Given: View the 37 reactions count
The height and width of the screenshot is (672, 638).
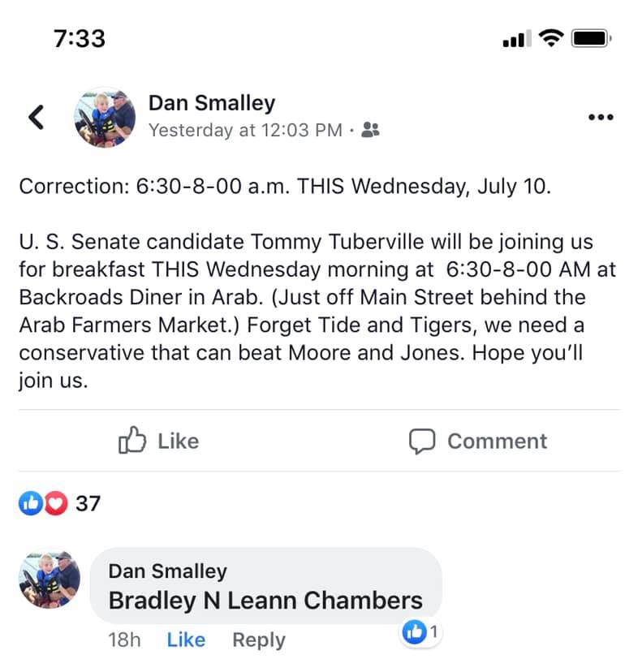Looking at the screenshot, I should (88, 503).
